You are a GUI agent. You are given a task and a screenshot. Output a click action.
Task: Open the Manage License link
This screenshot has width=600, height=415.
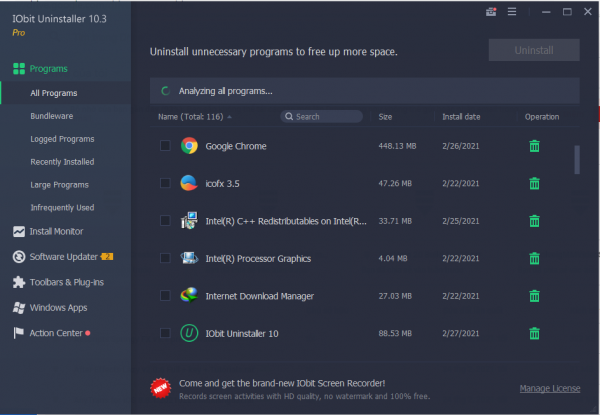pos(550,389)
